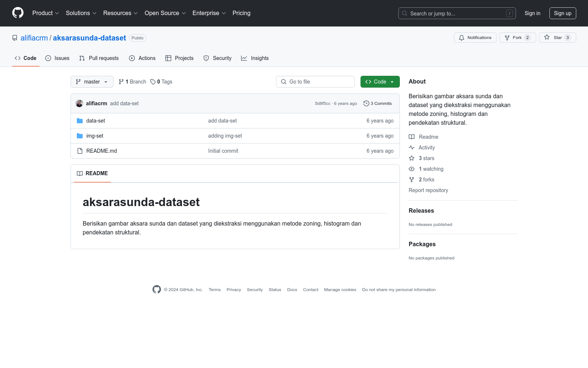Click Sign in
Viewport: 588px width, 368px height.
point(533,13)
